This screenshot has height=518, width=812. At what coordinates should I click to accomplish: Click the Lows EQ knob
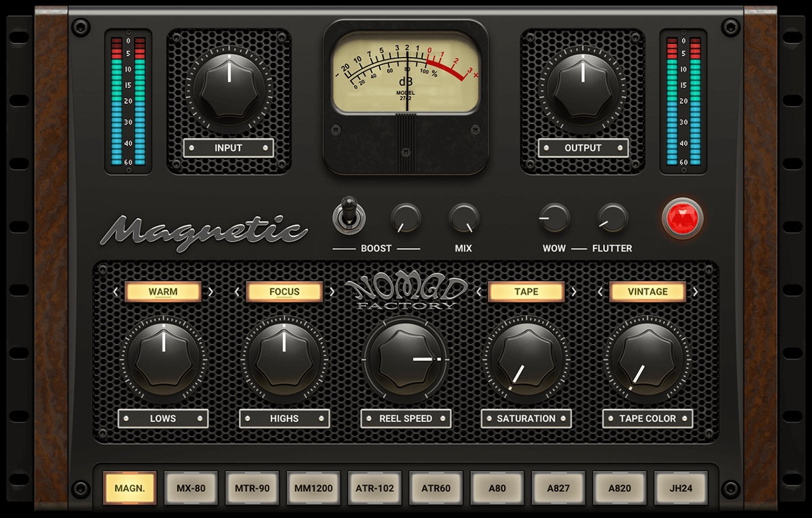[163, 356]
